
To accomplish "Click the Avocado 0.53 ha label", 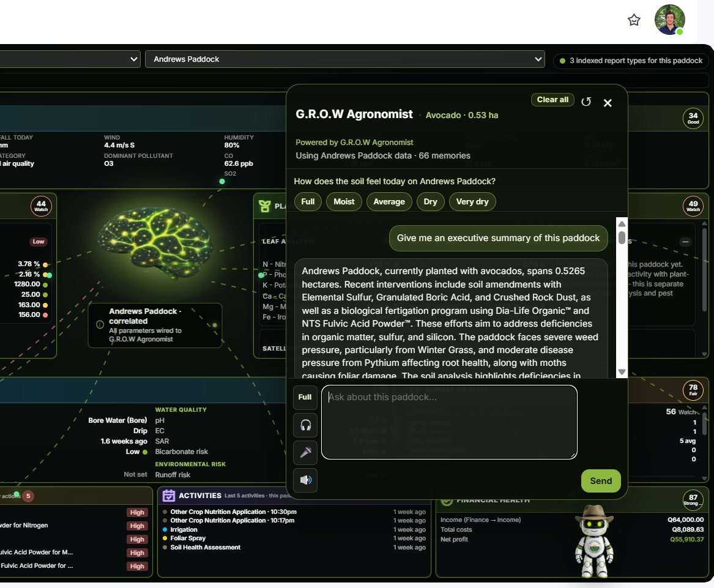I will point(462,115).
